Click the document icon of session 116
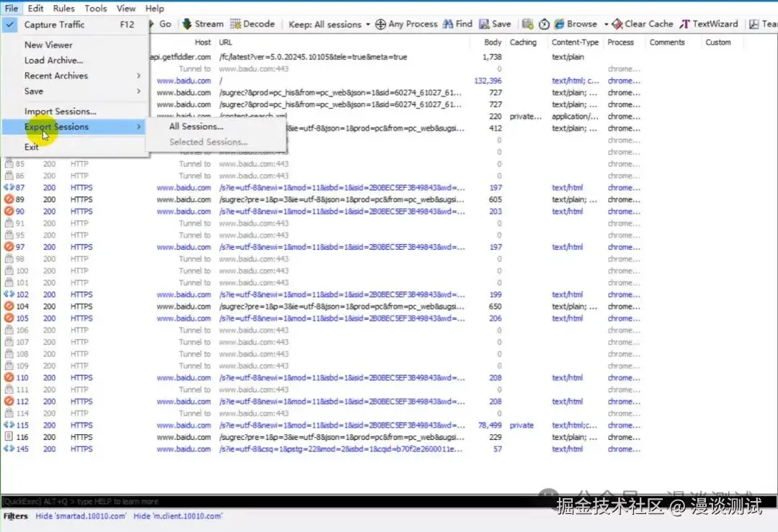Screen dimensions: 778x532 click(9, 437)
